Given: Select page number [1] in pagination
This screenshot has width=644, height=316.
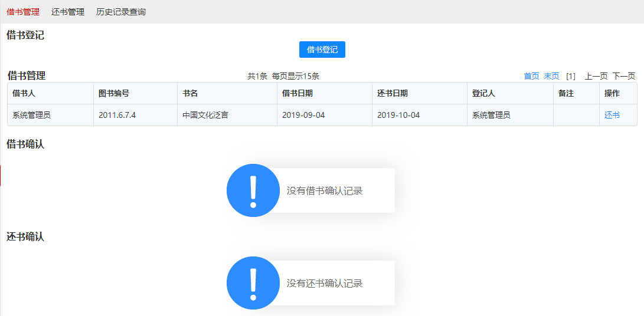Looking at the screenshot, I should click(x=570, y=76).
